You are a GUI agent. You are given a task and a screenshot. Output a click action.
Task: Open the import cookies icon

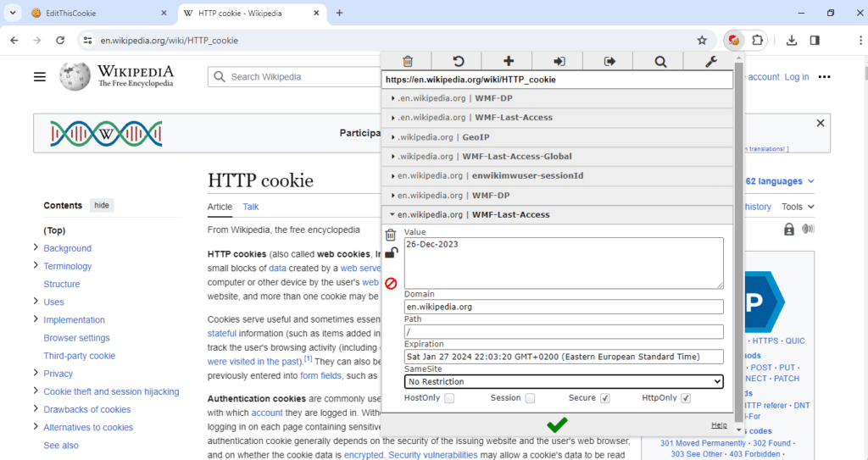(x=559, y=62)
